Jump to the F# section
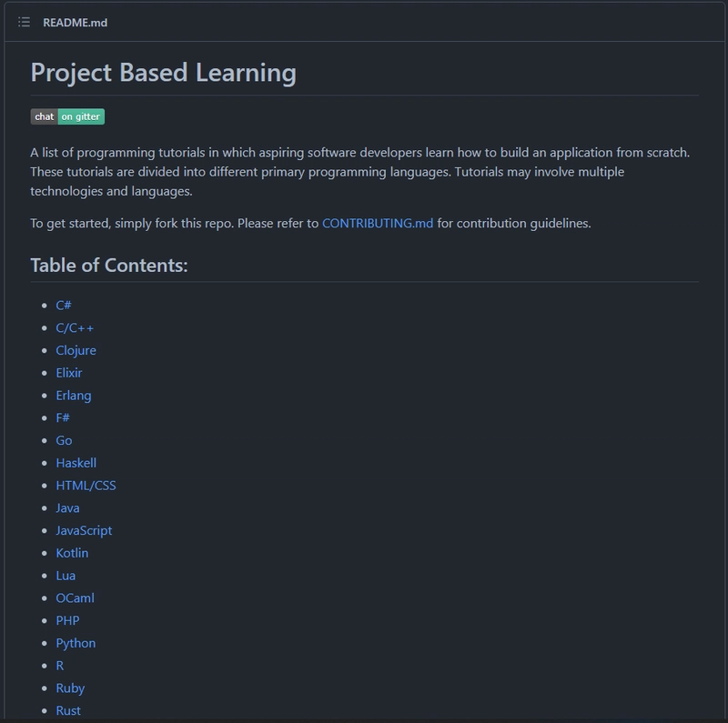Image resolution: width=728 pixels, height=723 pixels. coord(63,417)
